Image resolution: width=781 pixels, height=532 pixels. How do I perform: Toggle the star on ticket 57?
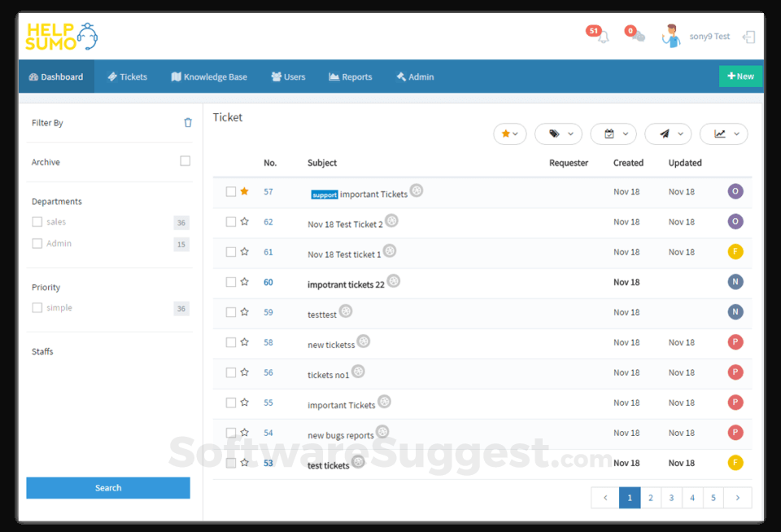(245, 191)
